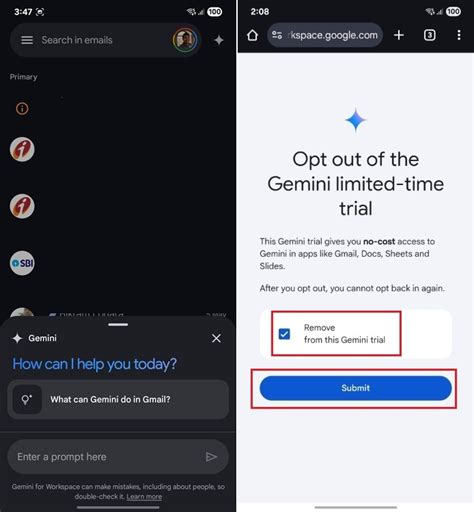Focus the Enter a prompt here field
This screenshot has height=512, width=474.
pyautogui.click(x=118, y=457)
